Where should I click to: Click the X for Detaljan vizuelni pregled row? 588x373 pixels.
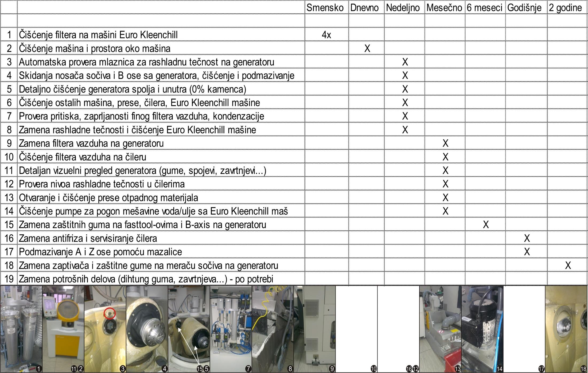click(445, 170)
